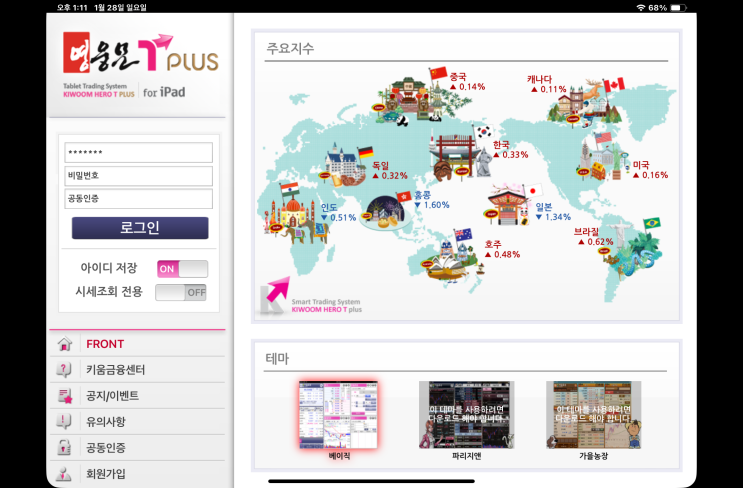The height and width of the screenshot is (488, 743).
Task: Open 회원가입 menu item
Action: (x=137, y=473)
